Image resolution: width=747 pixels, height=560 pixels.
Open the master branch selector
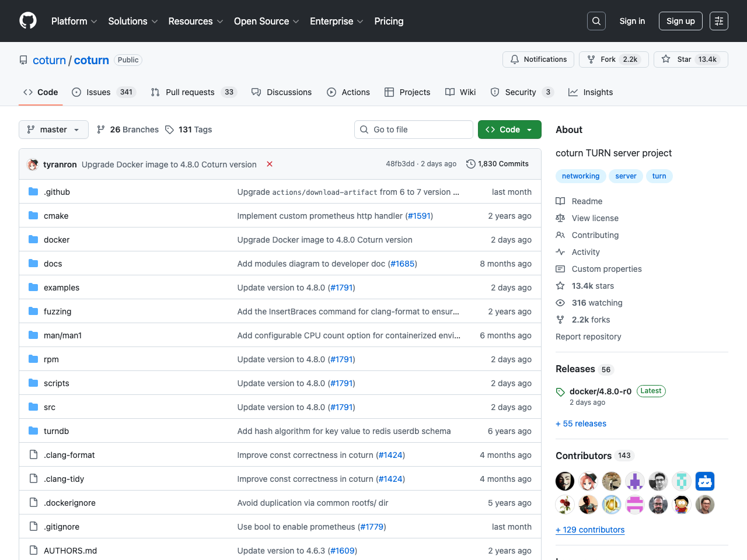tap(53, 129)
